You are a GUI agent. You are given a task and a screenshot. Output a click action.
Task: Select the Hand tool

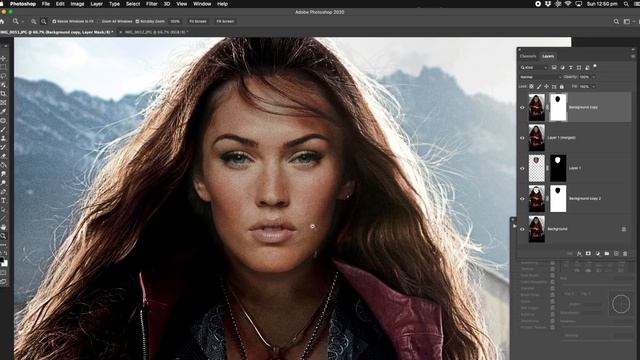tap(3, 227)
